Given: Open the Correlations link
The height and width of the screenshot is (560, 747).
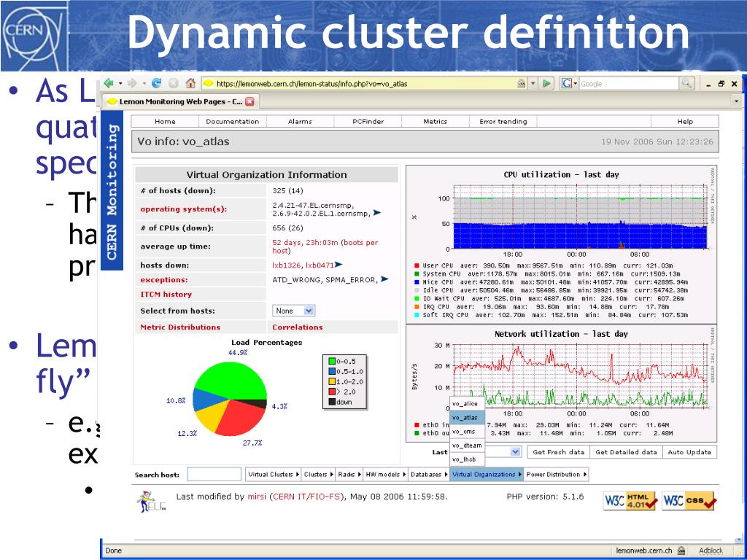Looking at the screenshot, I should coord(298,327).
